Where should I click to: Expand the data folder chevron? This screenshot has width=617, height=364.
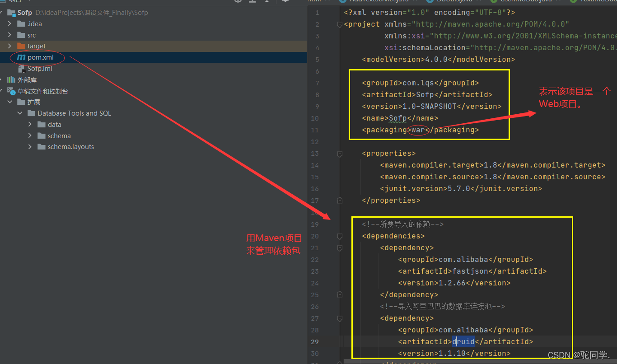click(30, 124)
